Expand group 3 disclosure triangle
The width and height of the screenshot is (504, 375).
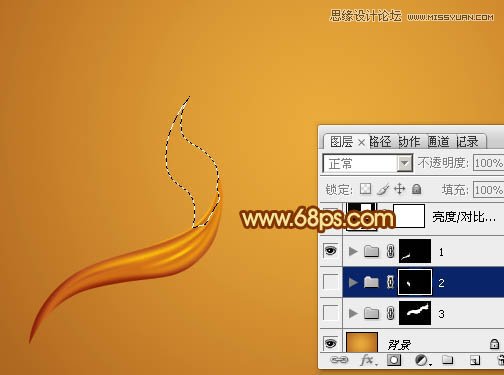(x=353, y=313)
